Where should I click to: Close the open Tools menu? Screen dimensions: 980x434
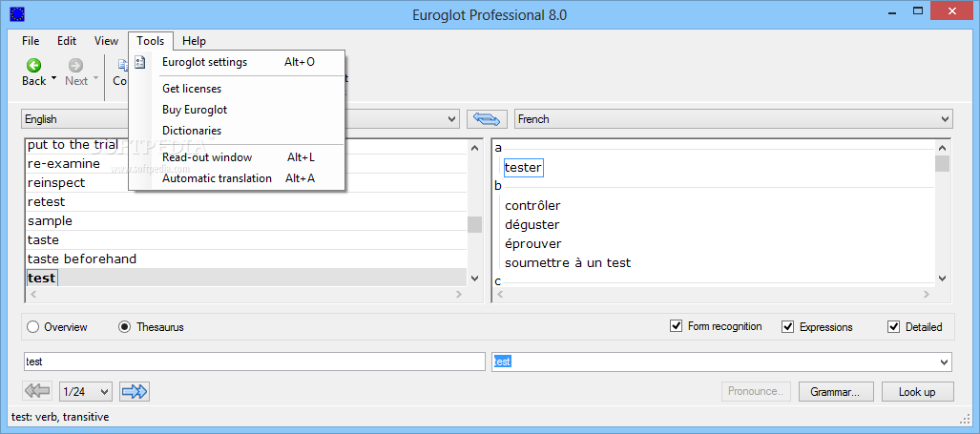[151, 41]
